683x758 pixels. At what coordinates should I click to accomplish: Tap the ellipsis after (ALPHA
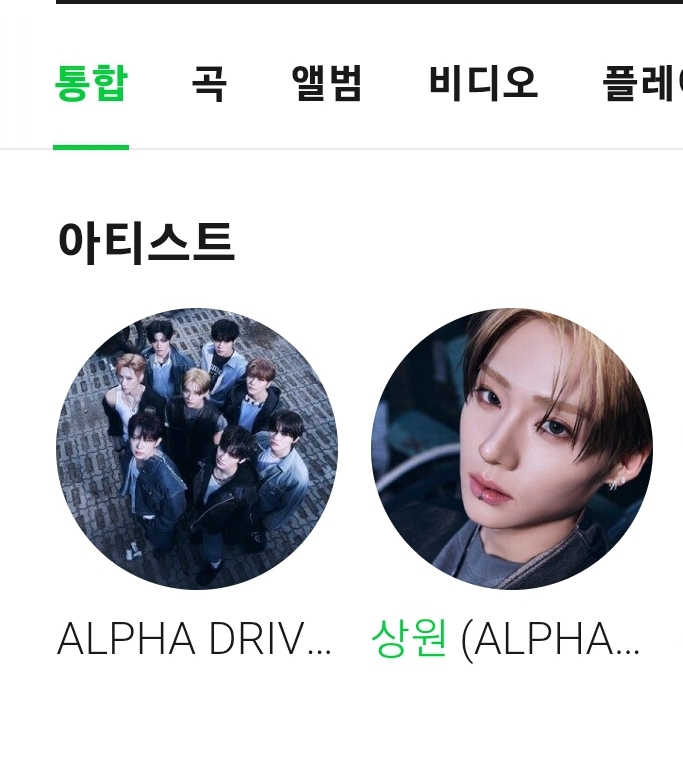[628, 653]
